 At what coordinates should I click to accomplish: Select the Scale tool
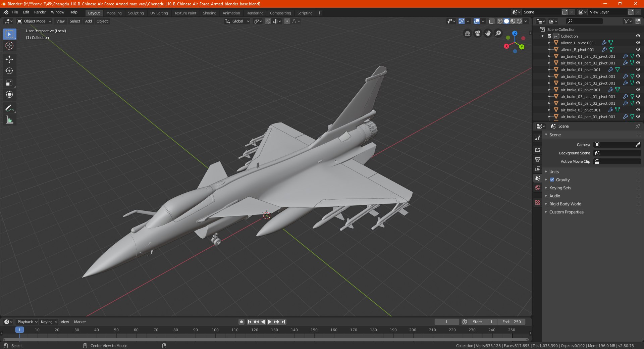pyautogui.click(x=9, y=83)
